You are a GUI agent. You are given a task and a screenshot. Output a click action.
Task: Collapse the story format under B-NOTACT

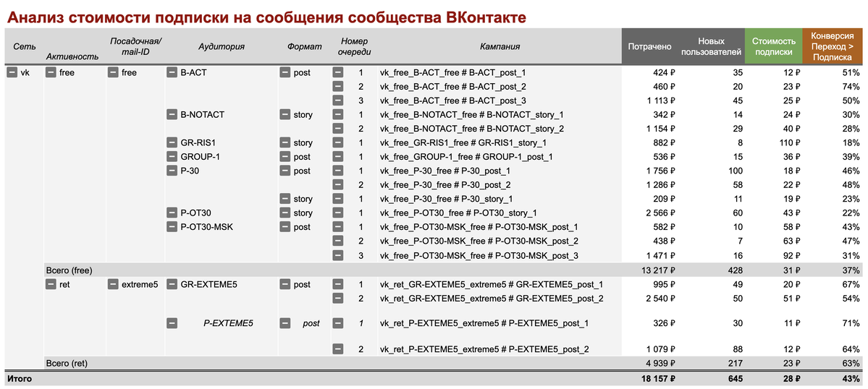[x=285, y=114]
